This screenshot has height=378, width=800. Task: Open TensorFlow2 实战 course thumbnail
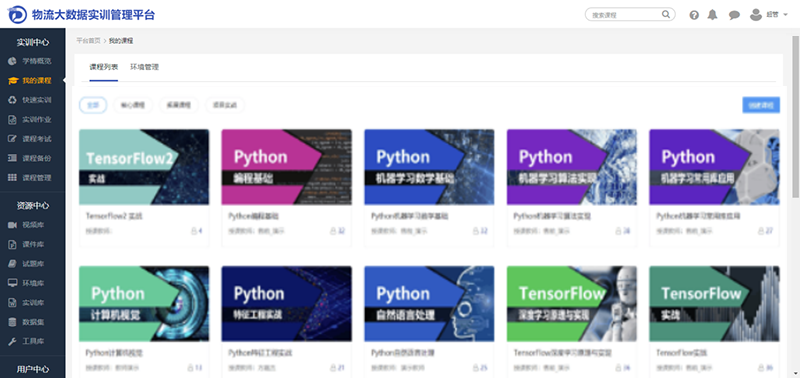pos(144,167)
